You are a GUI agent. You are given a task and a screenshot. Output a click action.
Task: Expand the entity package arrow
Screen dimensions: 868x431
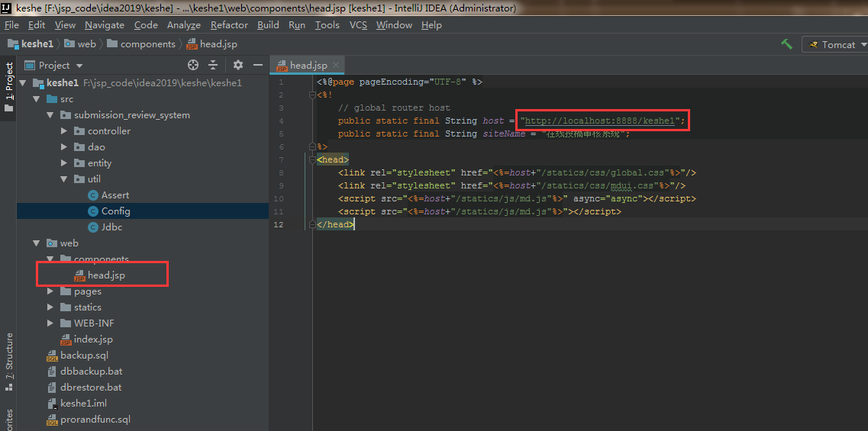click(x=64, y=163)
